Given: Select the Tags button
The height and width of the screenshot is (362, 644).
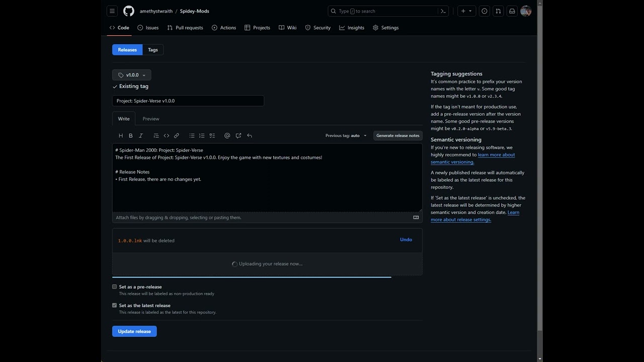Looking at the screenshot, I should [153, 50].
